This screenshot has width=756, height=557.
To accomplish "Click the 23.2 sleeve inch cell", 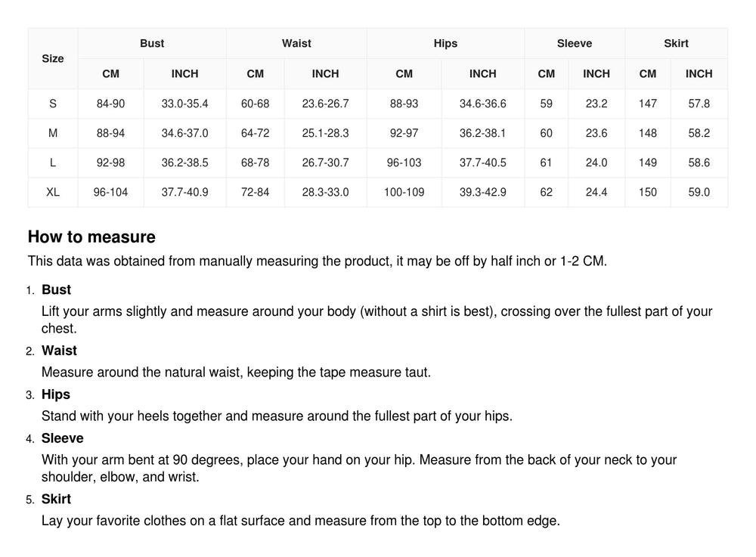I will (x=596, y=104).
